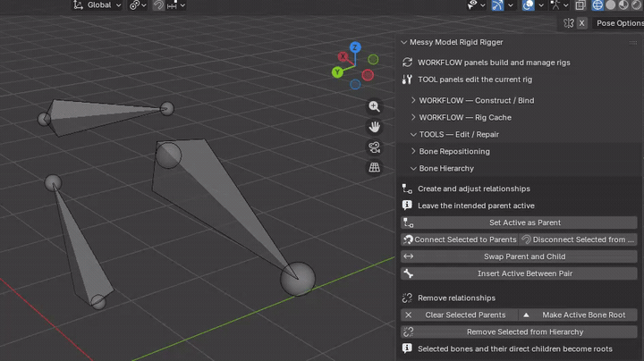
Task: Click the selectability and visibility eye-cursor icon
Action: pos(472,5)
